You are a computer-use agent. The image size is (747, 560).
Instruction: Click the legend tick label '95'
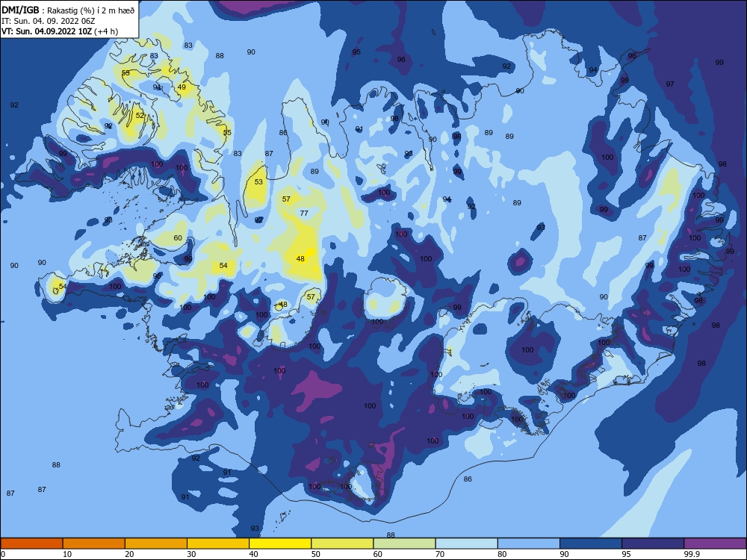[x=626, y=554]
